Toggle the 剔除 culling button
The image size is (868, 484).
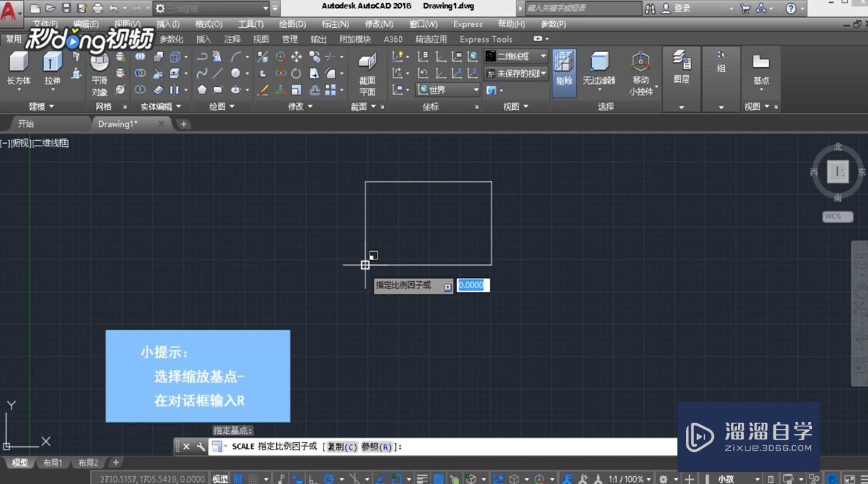[565, 73]
